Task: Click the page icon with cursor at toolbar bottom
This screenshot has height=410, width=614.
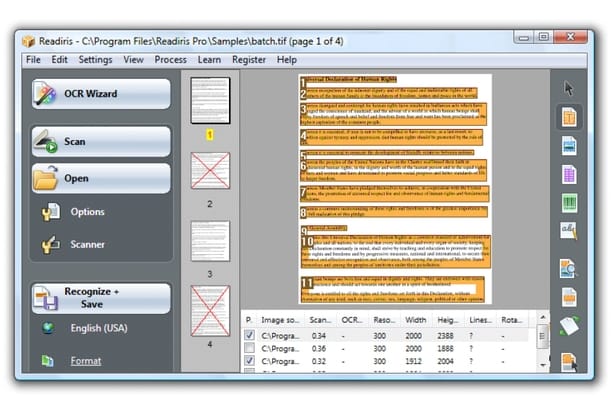Action: click(569, 361)
